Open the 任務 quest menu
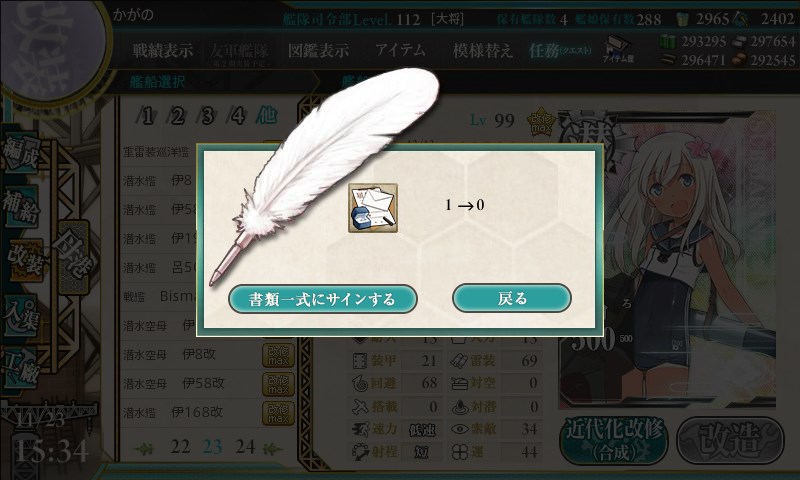 [560, 50]
